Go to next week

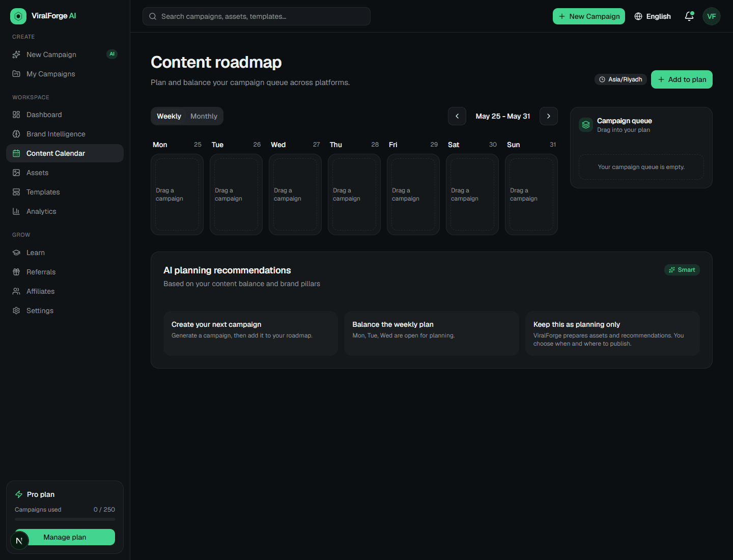549,116
